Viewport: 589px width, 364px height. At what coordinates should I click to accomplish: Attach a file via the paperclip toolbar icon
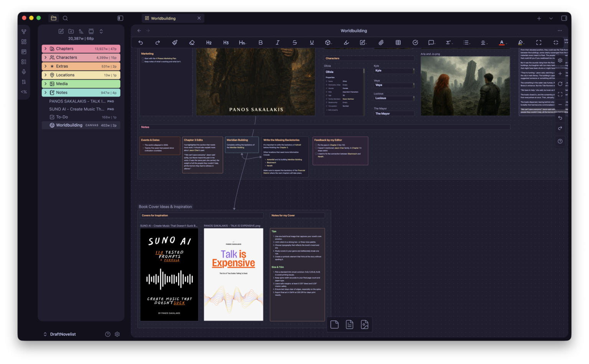click(x=381, y=43)
